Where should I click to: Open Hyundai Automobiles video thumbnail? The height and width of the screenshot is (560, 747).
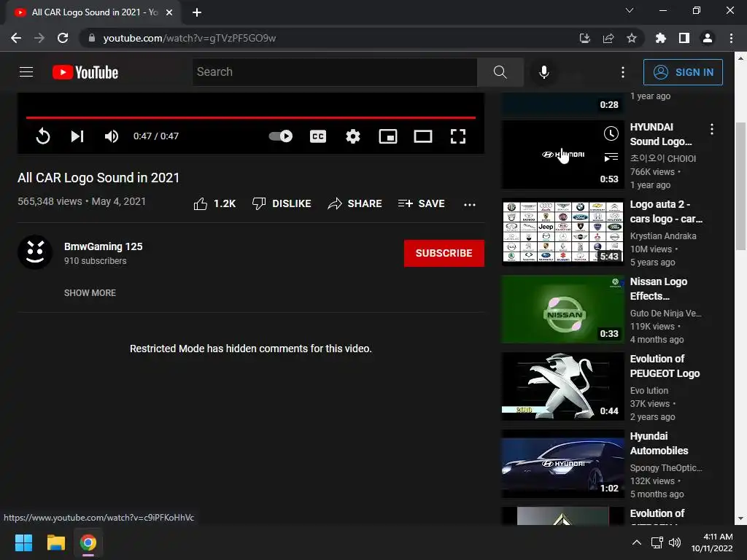pos(562,464)
